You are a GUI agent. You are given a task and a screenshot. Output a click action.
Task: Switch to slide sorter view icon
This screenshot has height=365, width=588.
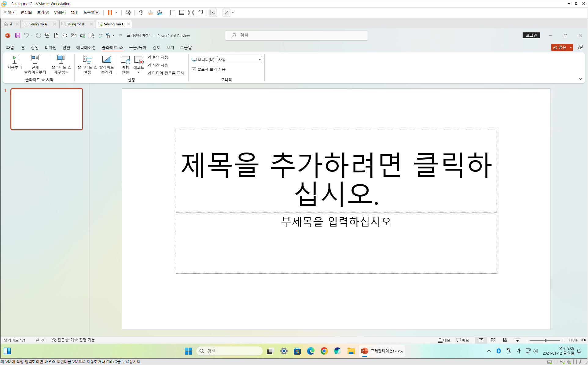(x=493, y=340)
